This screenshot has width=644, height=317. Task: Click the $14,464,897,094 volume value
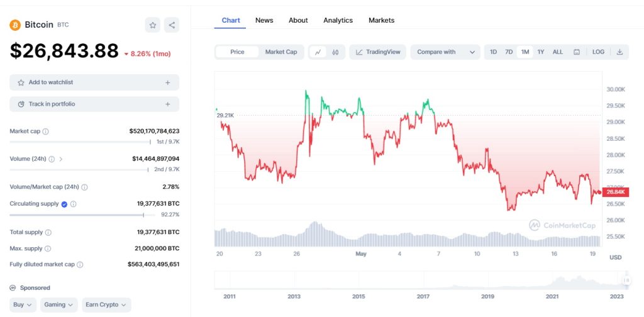[156, 159]
